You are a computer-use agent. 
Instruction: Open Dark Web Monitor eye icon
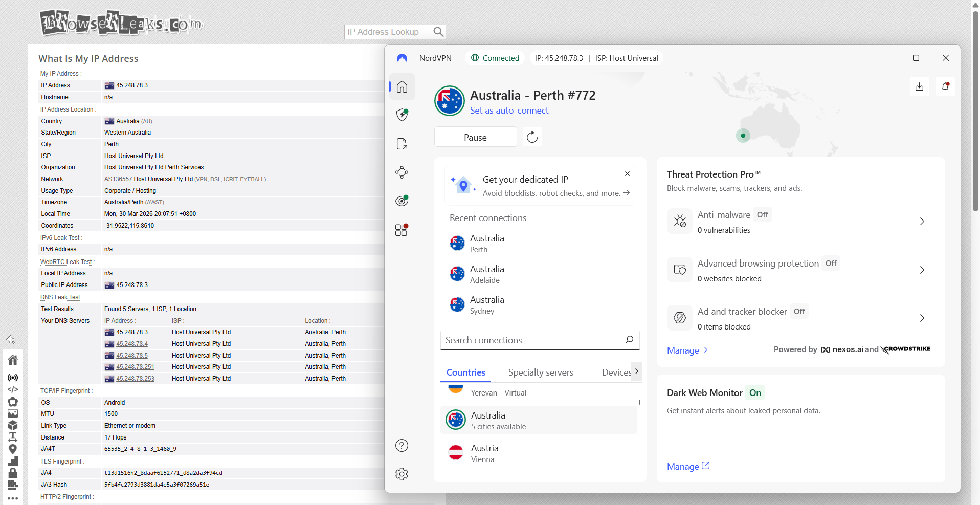click(x=402, y=201)
